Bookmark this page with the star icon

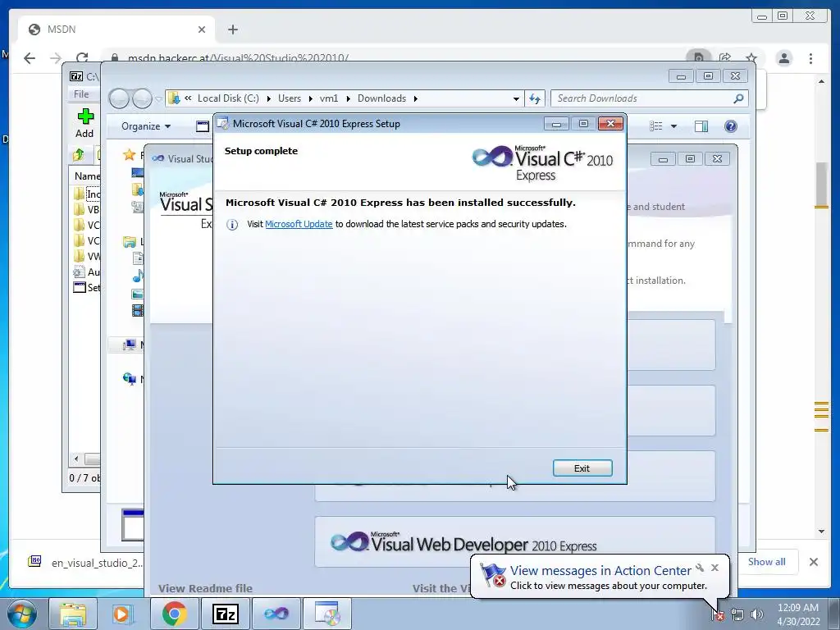click(x=751, y=58)
